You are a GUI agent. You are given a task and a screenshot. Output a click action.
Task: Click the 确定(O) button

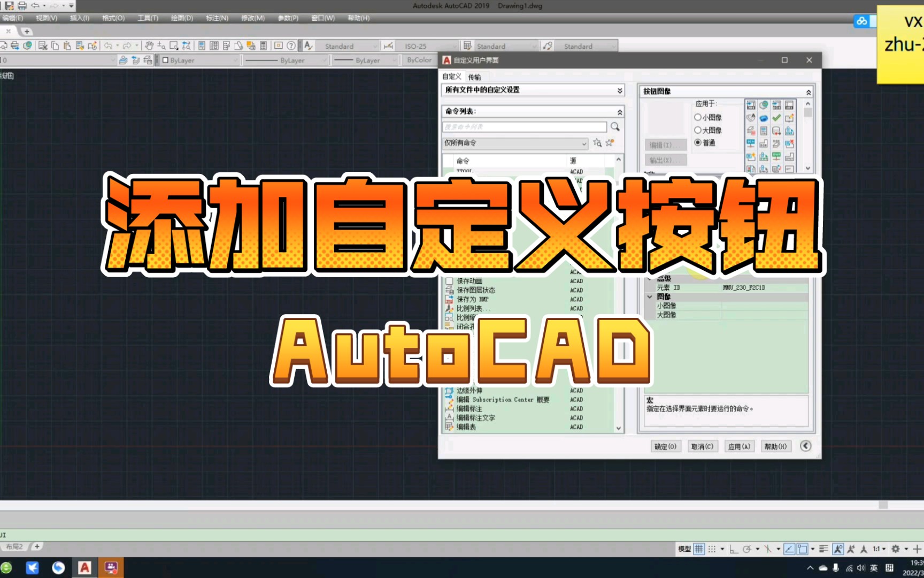coord(666,446)
